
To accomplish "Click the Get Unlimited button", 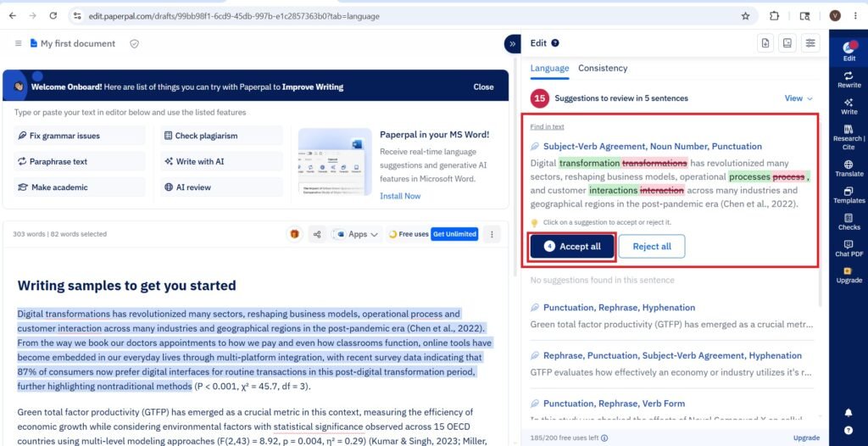I will (x=454, y=234).
